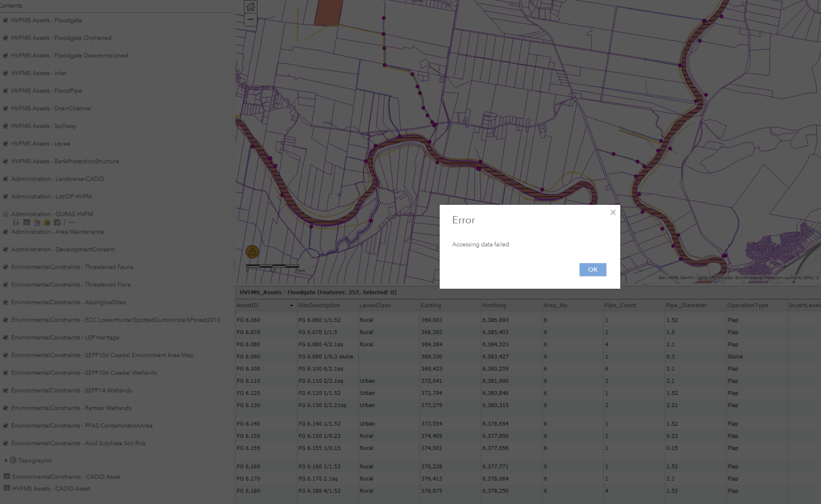Filter the GURAS HVFM layer
Screen dimensions: 821x504
pos(47,223)
